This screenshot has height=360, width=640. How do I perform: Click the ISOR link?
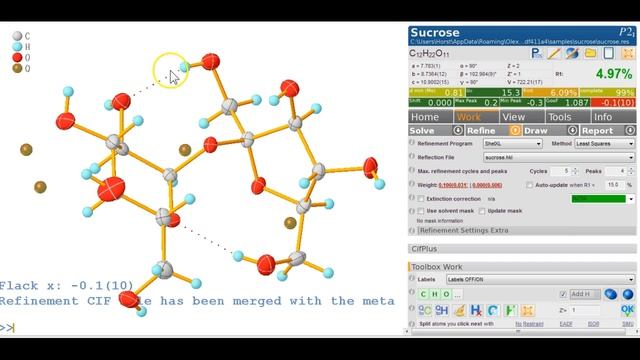coord(593,324)
